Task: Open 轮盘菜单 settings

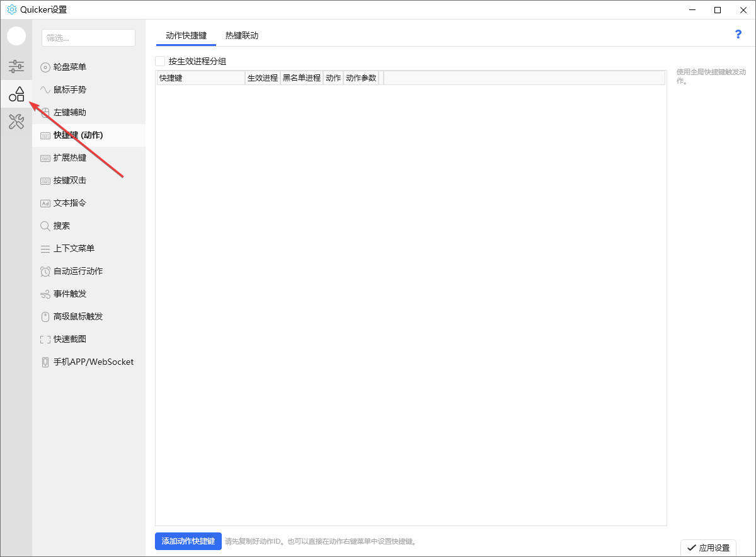Action: click(x=69, y=67)
